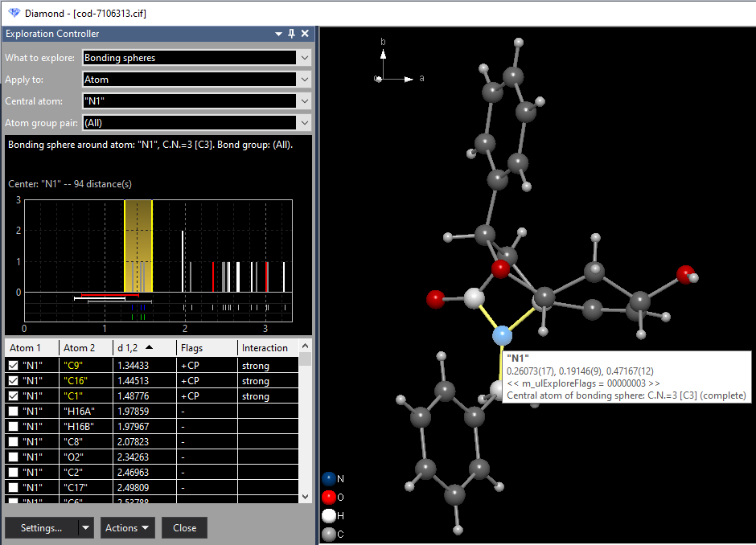Uncheck the N1 to C9 bond checkbox
Image resolution: width=756 pixels, height=545 pixels.
pyautogui.click(x=11, y=365)
